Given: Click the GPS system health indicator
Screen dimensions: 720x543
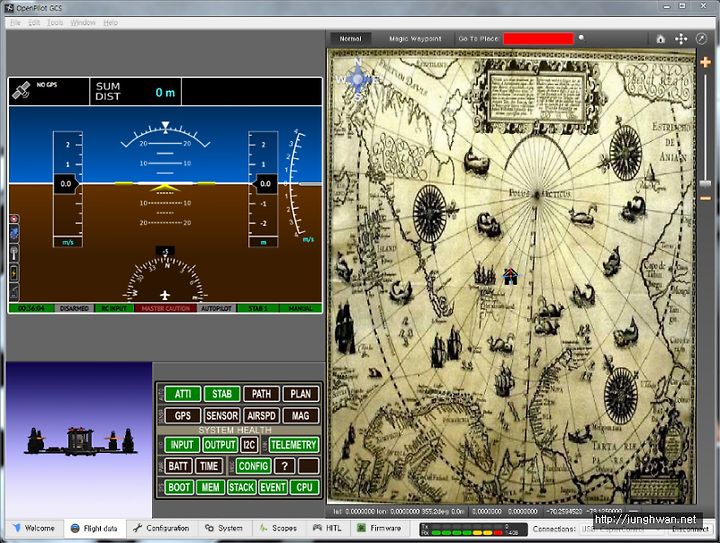Looking at the screenshot, I should tap(183, 415).
